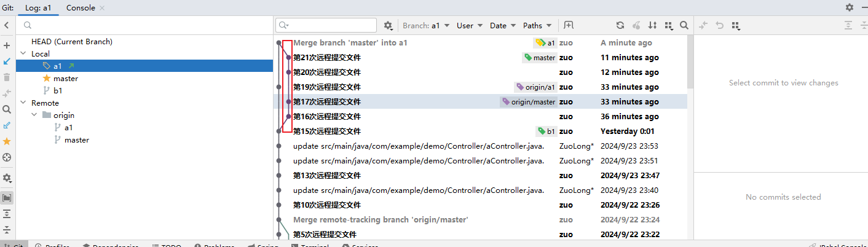Screen dimensions: 868x247
Task: Switch to the Console tab
Action: click(81, 8)
